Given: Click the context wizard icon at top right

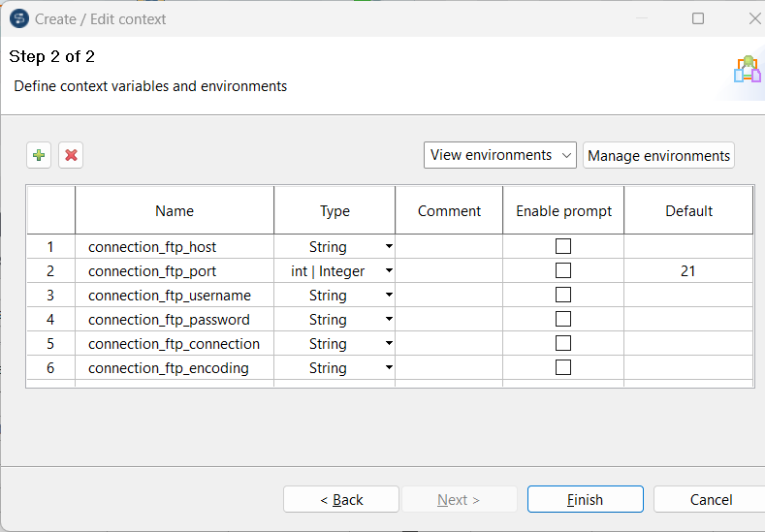Looking at the screenshot, I should click(747, 70).
